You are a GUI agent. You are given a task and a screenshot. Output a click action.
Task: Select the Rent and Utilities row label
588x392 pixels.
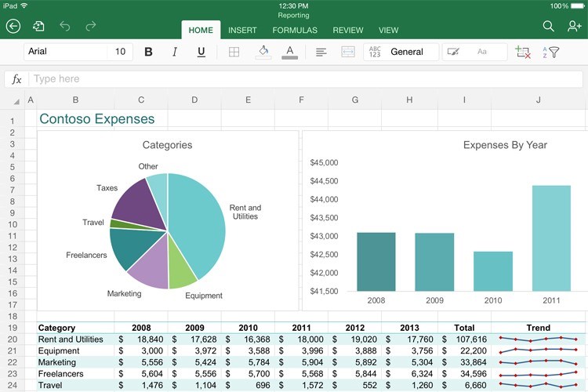coord(71,339)
